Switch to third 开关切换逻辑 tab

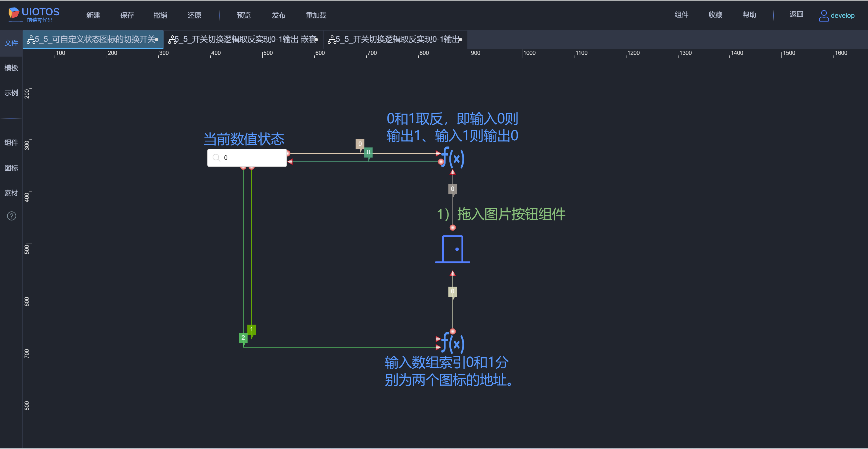coord(394,39)
